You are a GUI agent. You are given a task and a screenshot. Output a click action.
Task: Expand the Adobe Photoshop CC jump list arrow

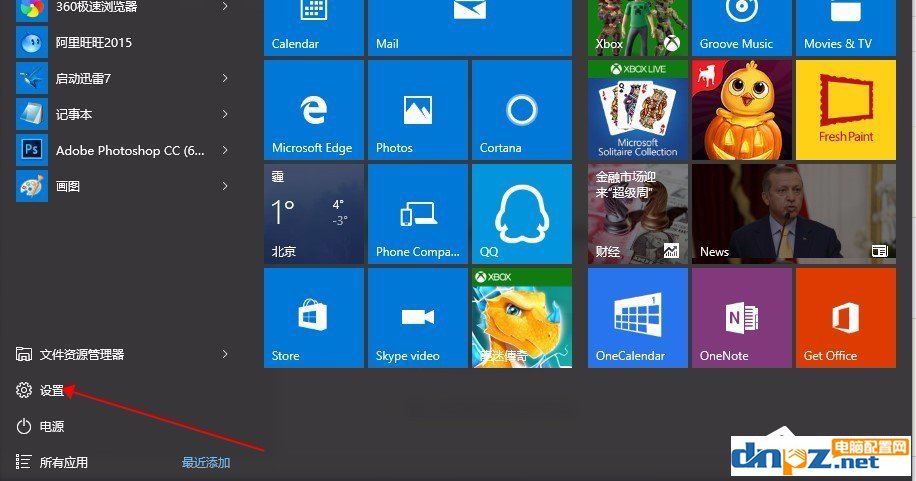click(x=225, y=150)
